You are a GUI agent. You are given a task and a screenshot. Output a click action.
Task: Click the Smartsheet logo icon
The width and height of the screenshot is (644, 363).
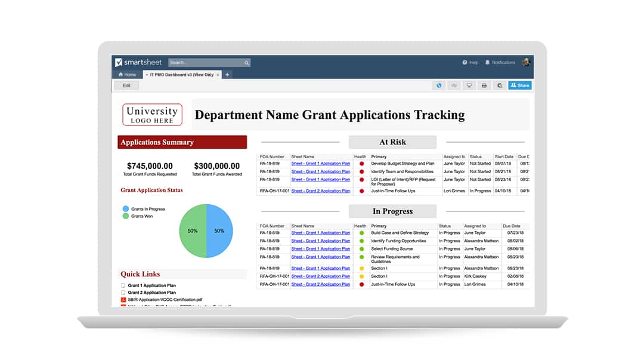pyautogui.click(x=120, y=62)
